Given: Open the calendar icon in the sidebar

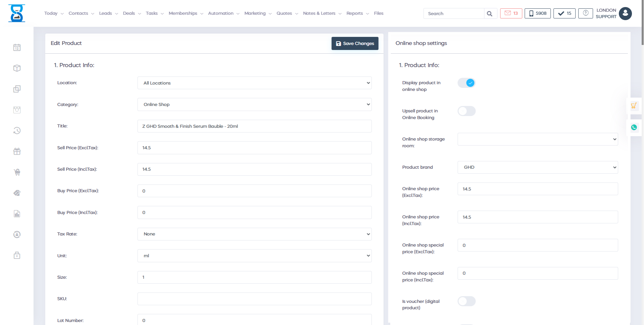Looking at the screenshot, I should click(x=17, y=48).
